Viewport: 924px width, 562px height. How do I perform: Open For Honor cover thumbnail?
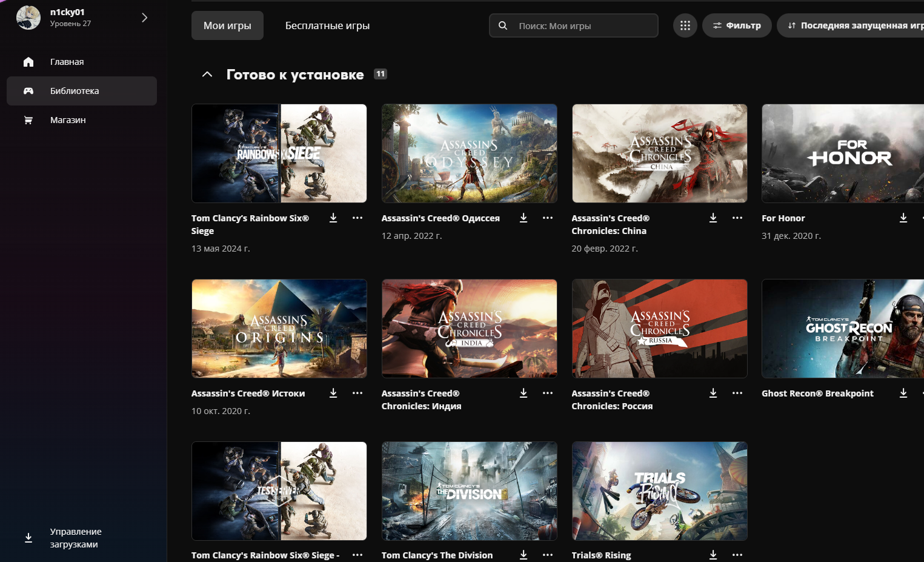coord(843,153)
